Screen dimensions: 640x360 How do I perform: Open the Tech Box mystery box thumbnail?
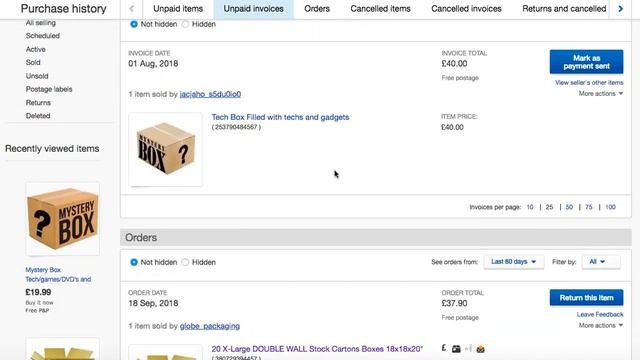pyautogui.click(x=165, y=149)
